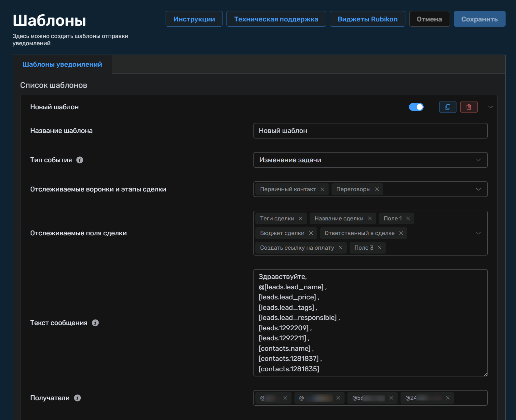Show info tooltip for Текст сообщения
Viewport: 516px width, 420px height.
pyautogui.click(x=95, y=323)
